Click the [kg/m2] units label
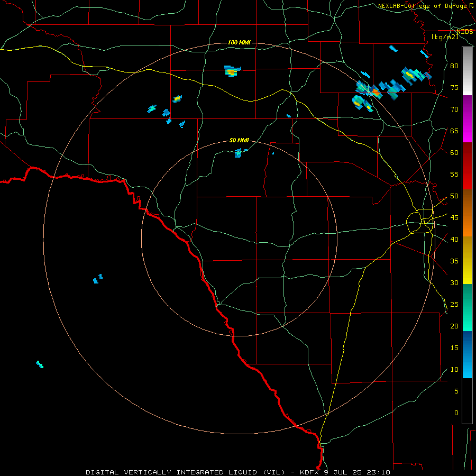Screen dimensions: 476x476 click(x=445, y=37)
